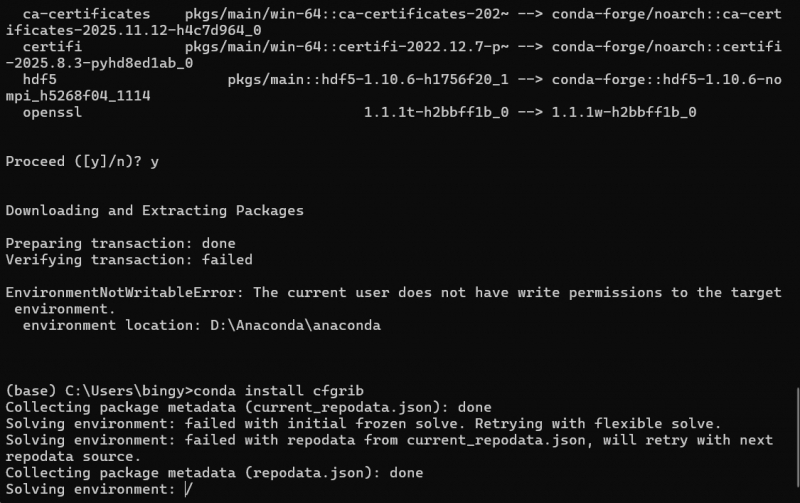
Task: Click the "hdf5" package name
Action: (x=39, y=79)
